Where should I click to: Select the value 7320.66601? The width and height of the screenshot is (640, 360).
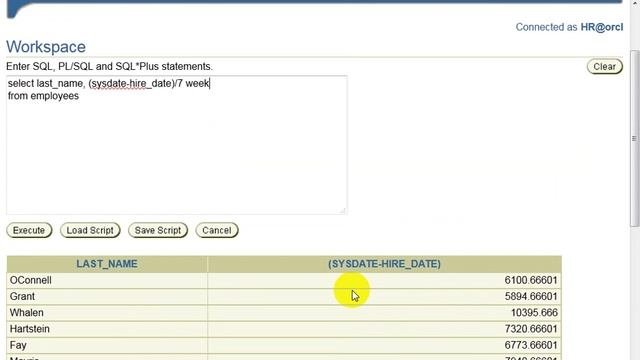(531, 329)
